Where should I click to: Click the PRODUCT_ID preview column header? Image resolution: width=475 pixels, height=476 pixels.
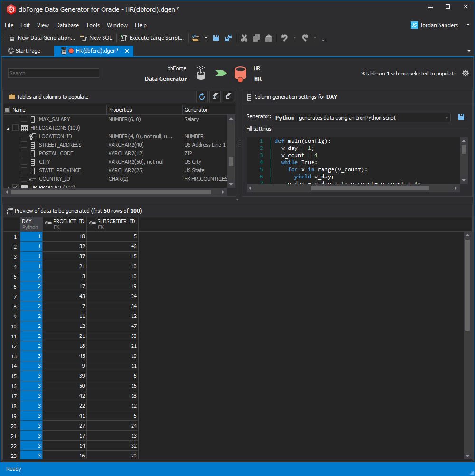[x=65, y=224]
